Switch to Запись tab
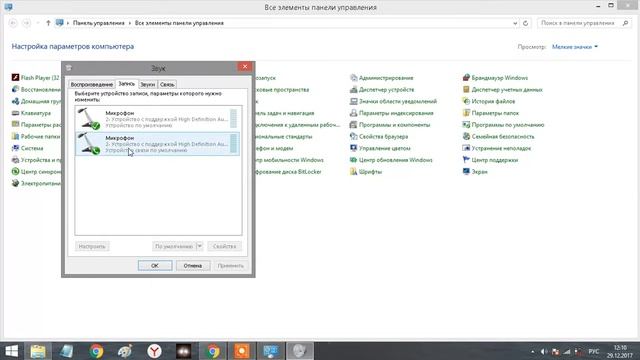 127,84
